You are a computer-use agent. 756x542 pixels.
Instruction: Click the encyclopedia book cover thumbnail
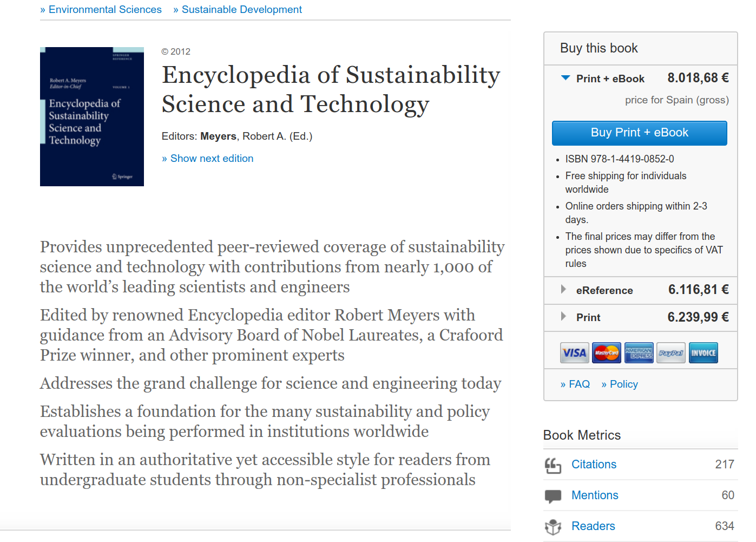[92, 116]
